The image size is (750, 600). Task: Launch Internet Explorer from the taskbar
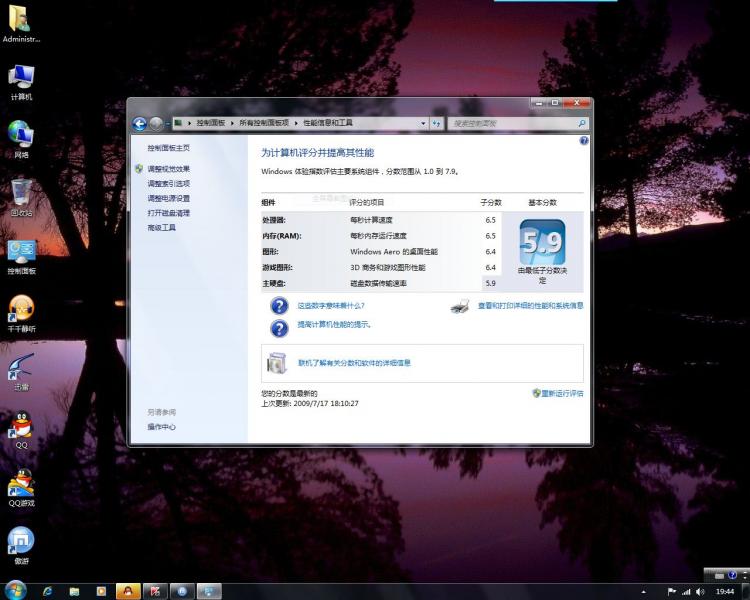[x=47, y=591]
